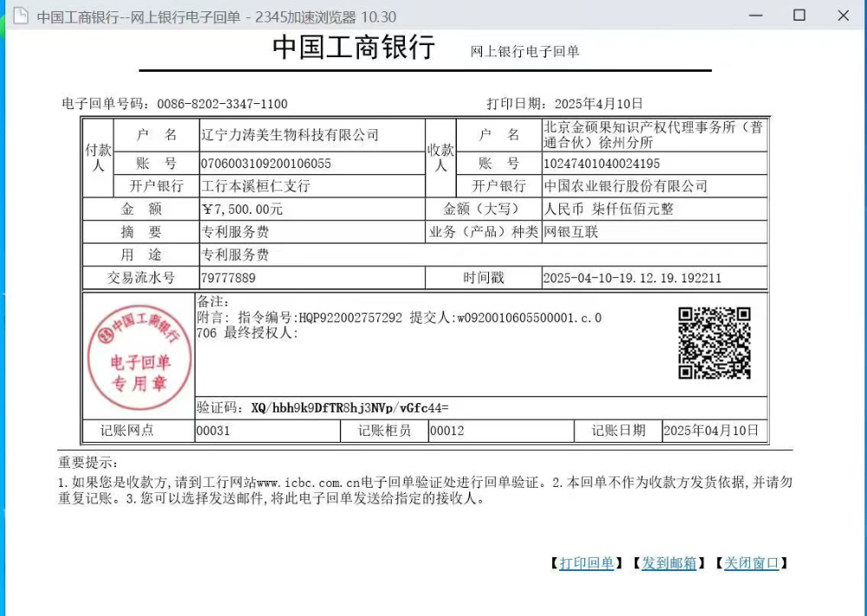867x616 pixels.
Task: Click the 发到邮箱 link
Action: (x=668, y=563)
